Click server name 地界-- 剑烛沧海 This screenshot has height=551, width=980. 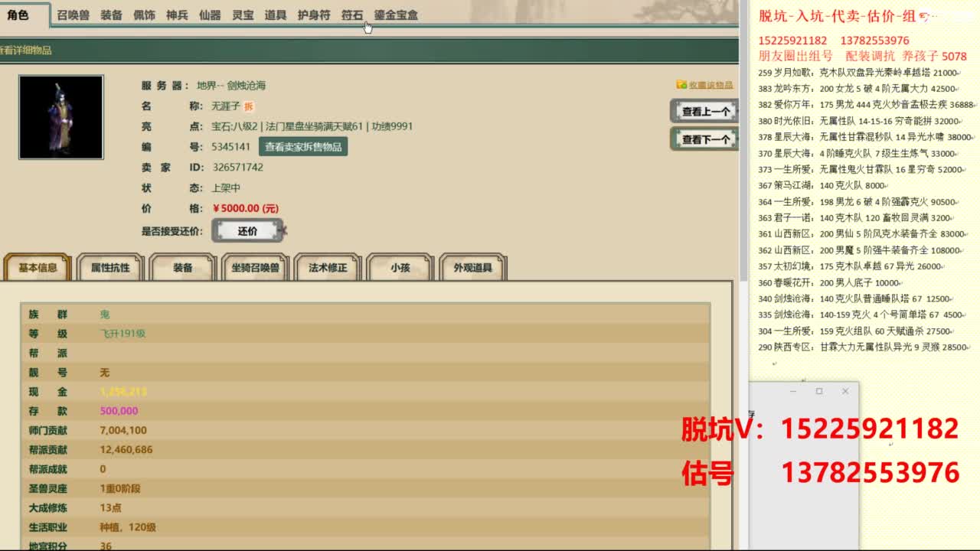pyautogui.click(x=231, y=86)
